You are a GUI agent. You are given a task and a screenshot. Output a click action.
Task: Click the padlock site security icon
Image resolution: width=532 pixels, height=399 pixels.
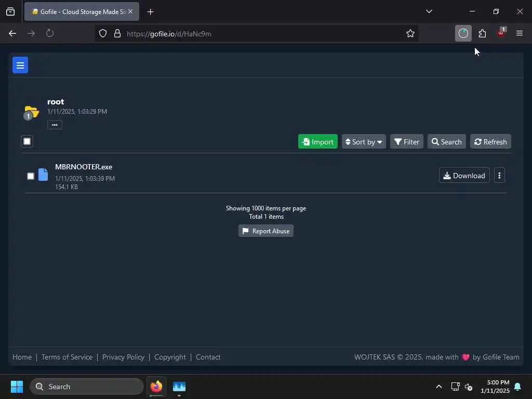point(117,33)
